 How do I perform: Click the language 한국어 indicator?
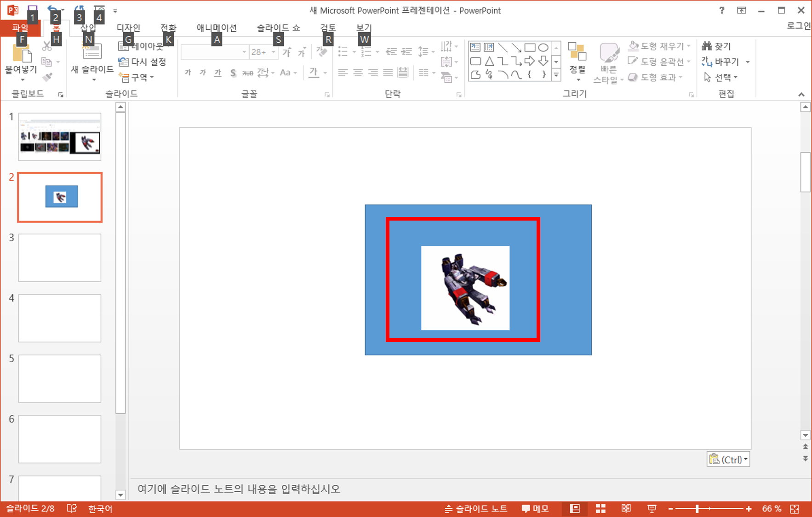pyautogui.click(x=100, y=509)
